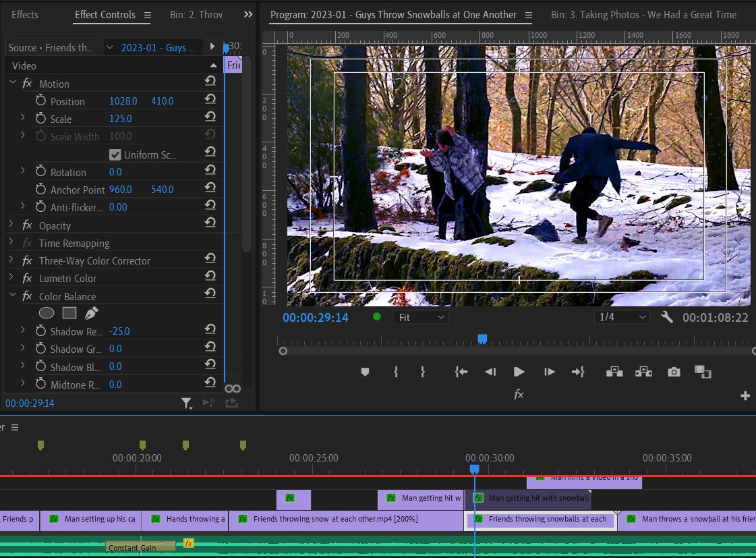
Task: Reset the Lumetri Color effect
Action: [x=210, y=276]
